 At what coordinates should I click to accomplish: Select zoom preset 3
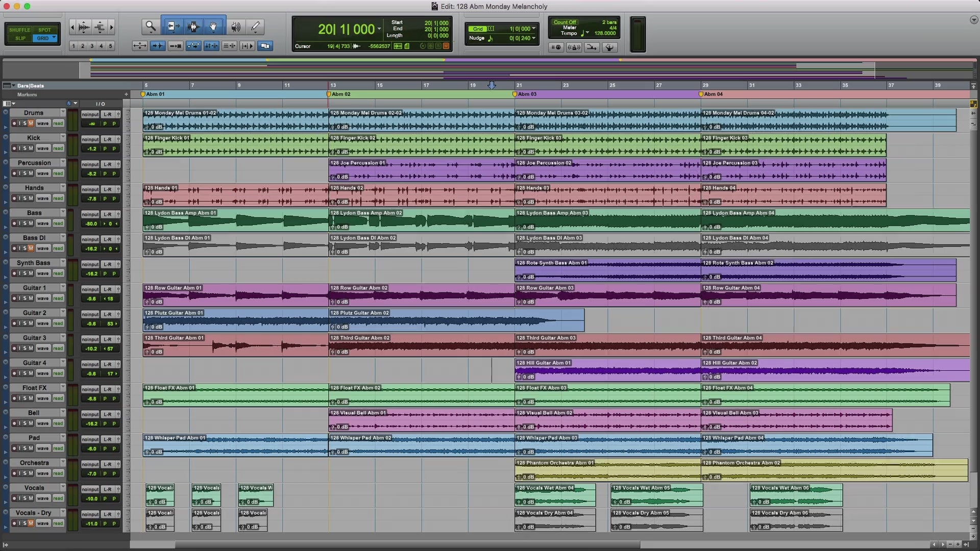pyautogui.click(x=92, y=46)
